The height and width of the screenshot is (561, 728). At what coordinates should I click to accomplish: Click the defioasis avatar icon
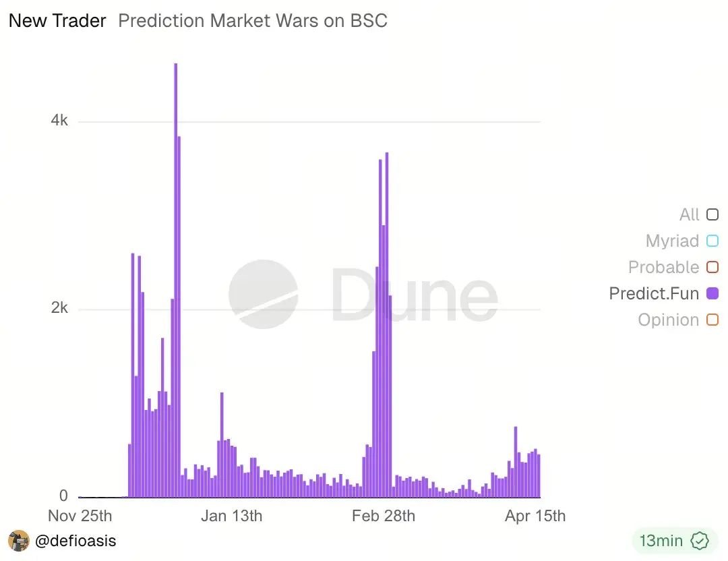click(x=18, y=541)
